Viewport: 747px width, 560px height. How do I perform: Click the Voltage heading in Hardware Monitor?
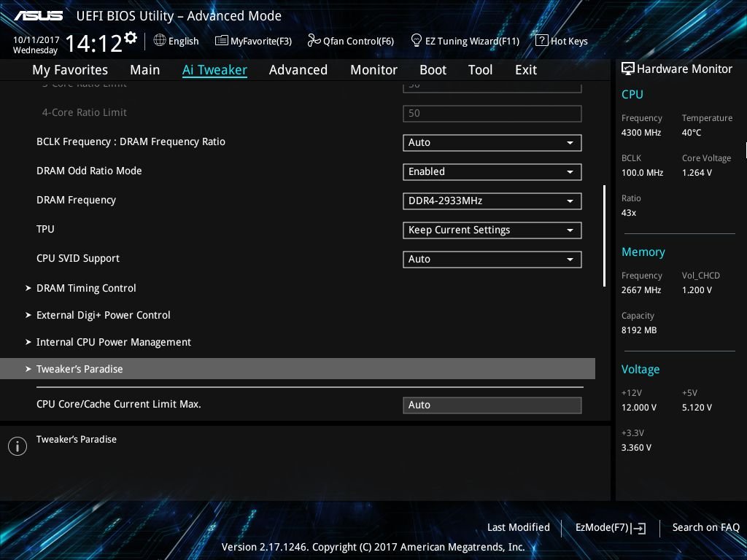(640, 370)
